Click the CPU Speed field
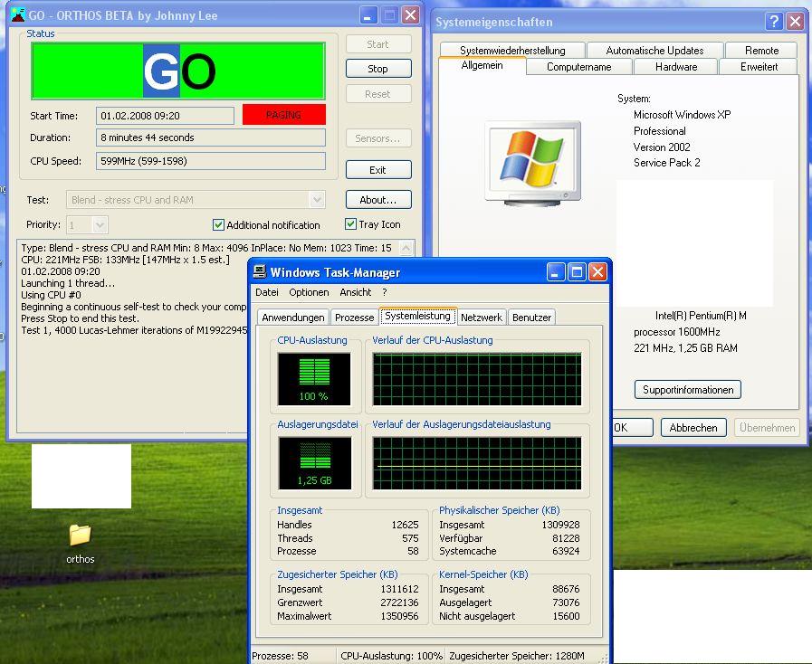 pos(211,161)
